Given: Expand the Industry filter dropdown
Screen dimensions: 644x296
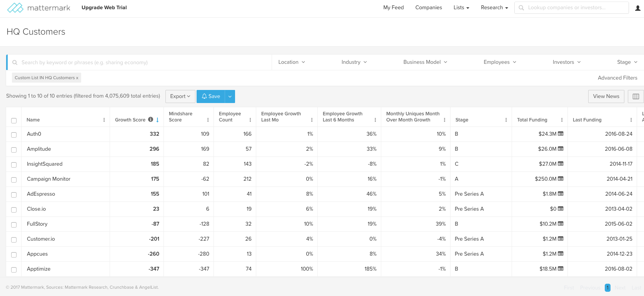Looking at the screenshot, I should click(354, 62).
